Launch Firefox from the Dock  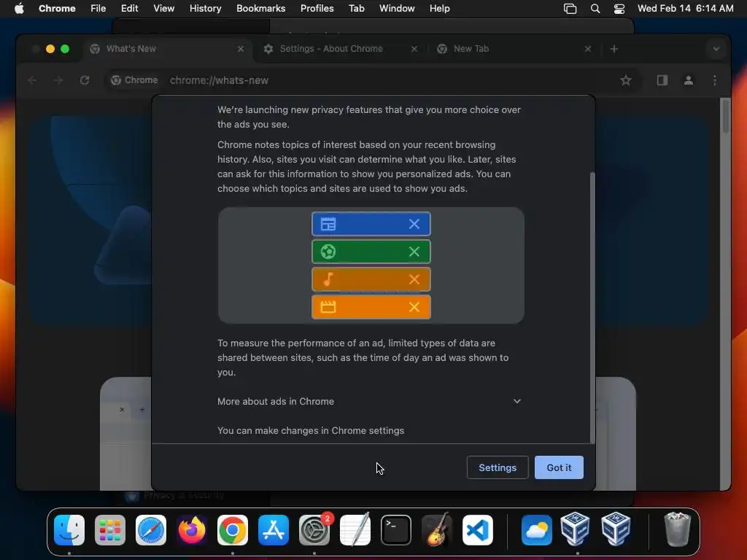click(192, 530)
